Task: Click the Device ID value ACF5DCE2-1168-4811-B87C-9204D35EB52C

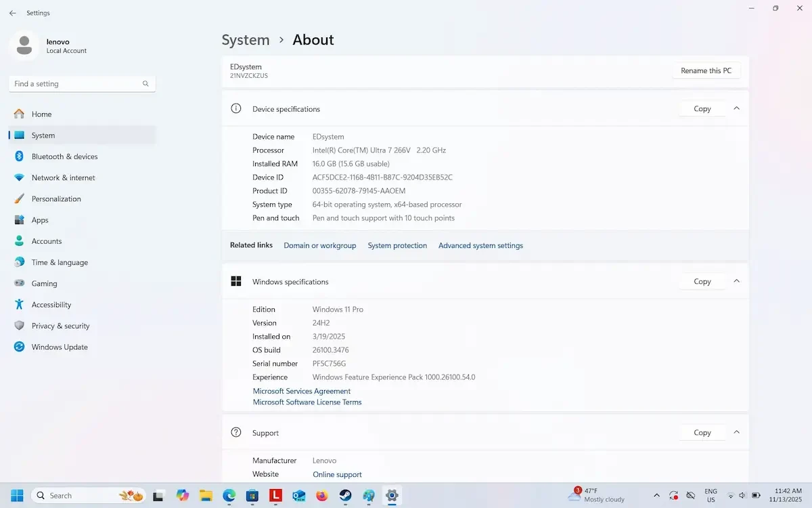Action: click(x=382, y=177)
